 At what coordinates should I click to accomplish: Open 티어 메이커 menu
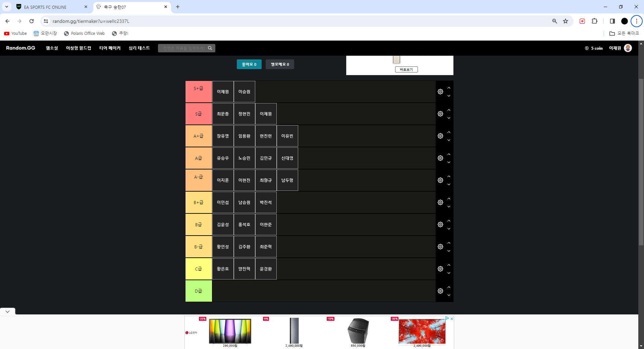(x=110, y=48)
